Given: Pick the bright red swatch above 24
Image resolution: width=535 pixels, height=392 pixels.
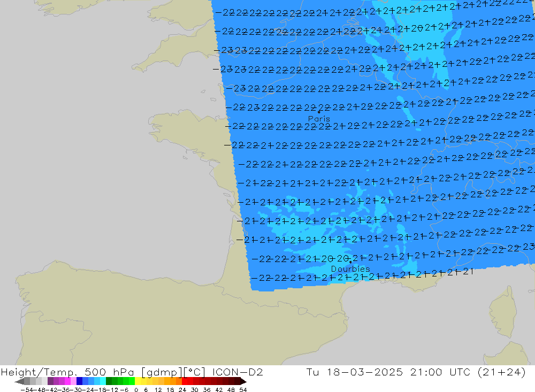Looking at the screenshot, I should coord(185,381).
